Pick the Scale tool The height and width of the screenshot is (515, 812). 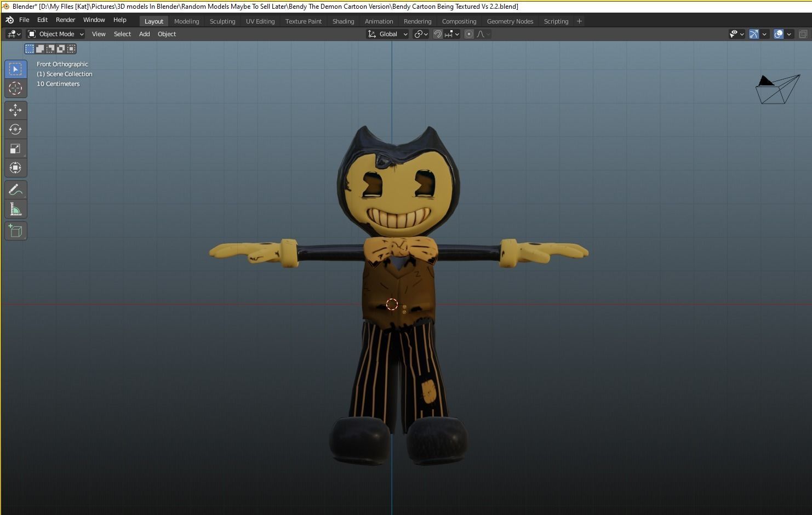pyautogui.click(x=15, y=148)
